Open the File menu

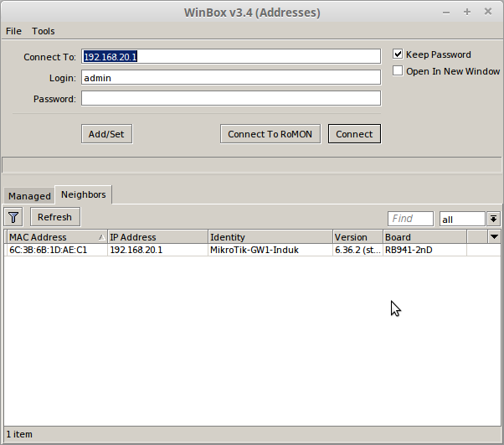13,31
